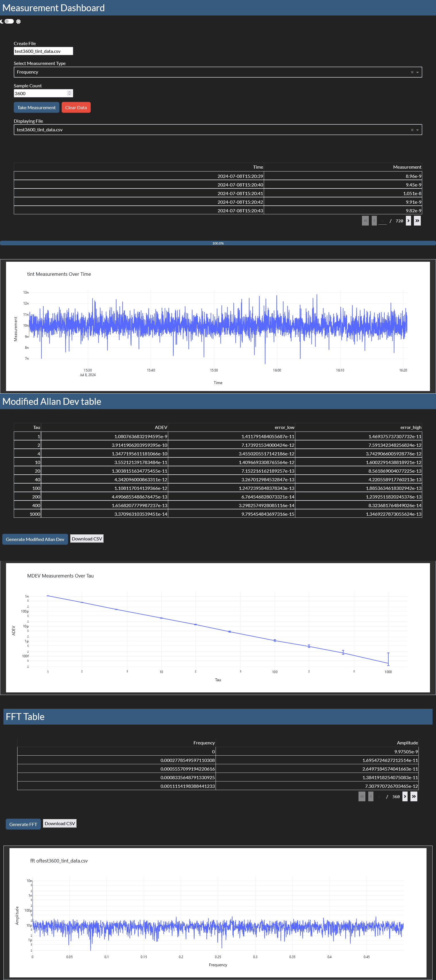The height and width of the screenshot is (980, 436).
Task: Go to next page of measurement table
Action: tap(408, 221)
